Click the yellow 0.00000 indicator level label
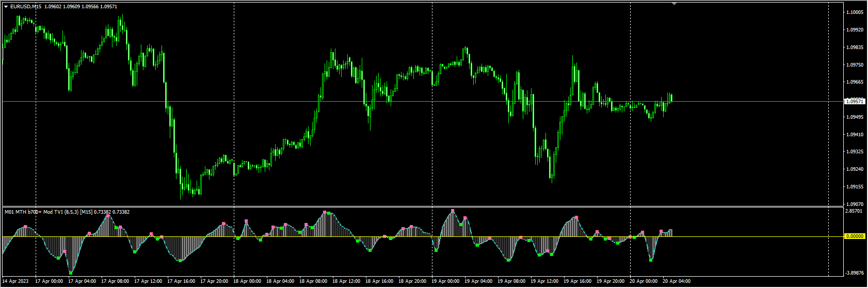This screenshot has width=868, height=288. pos(854,236)
